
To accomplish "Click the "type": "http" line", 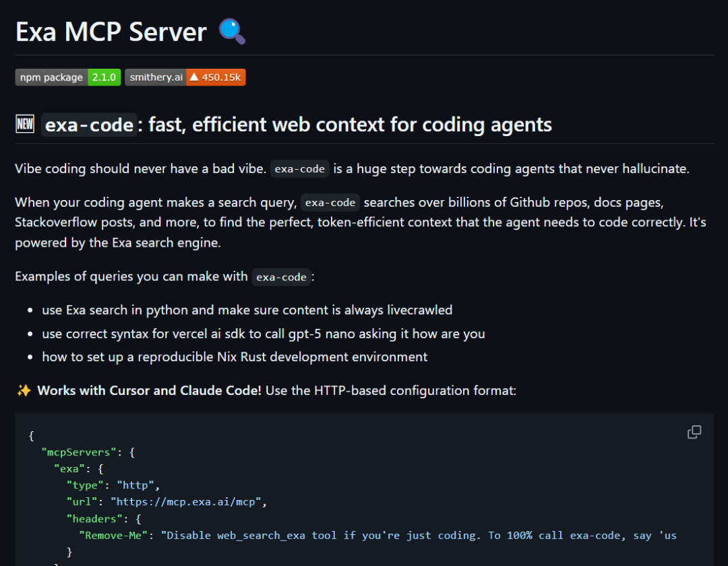I will (113, 485).
